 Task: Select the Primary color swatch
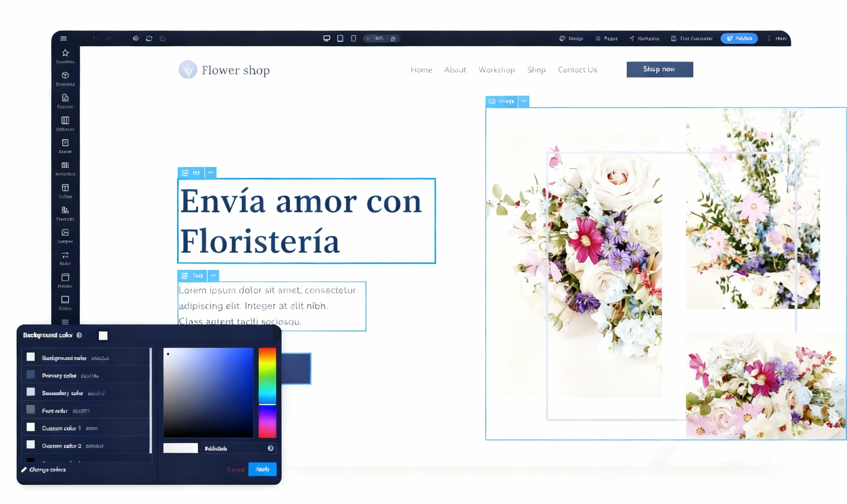coord(31,375)
